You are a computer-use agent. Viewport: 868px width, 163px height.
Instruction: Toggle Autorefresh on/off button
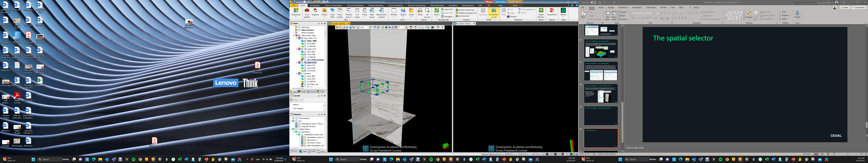pyautogui.click(x=493, y=13)
